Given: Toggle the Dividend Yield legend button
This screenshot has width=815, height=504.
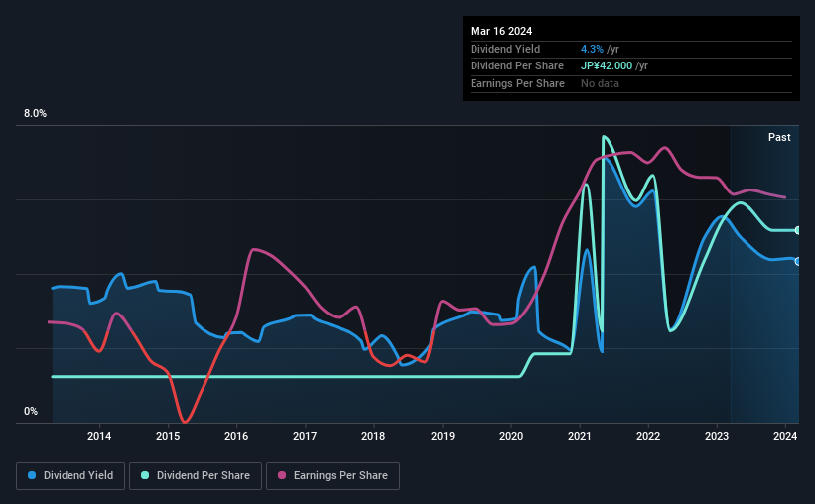Looking at the screenshot, I should (70, 476).
